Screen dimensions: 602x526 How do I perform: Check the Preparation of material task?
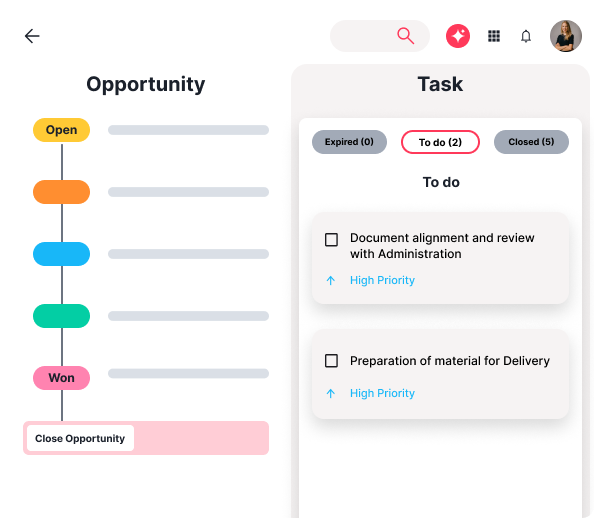(x=332, y=361)
